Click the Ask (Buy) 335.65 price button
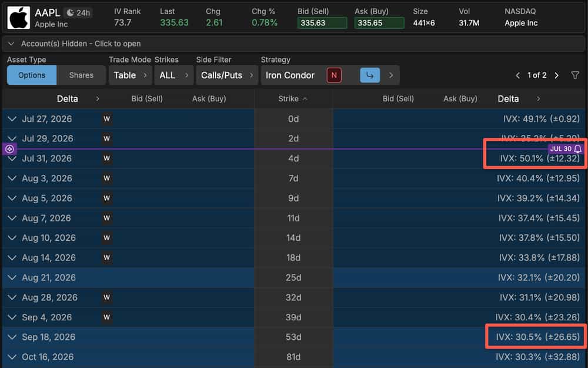This screenshot has height=368, width=588. pos(379,23)
